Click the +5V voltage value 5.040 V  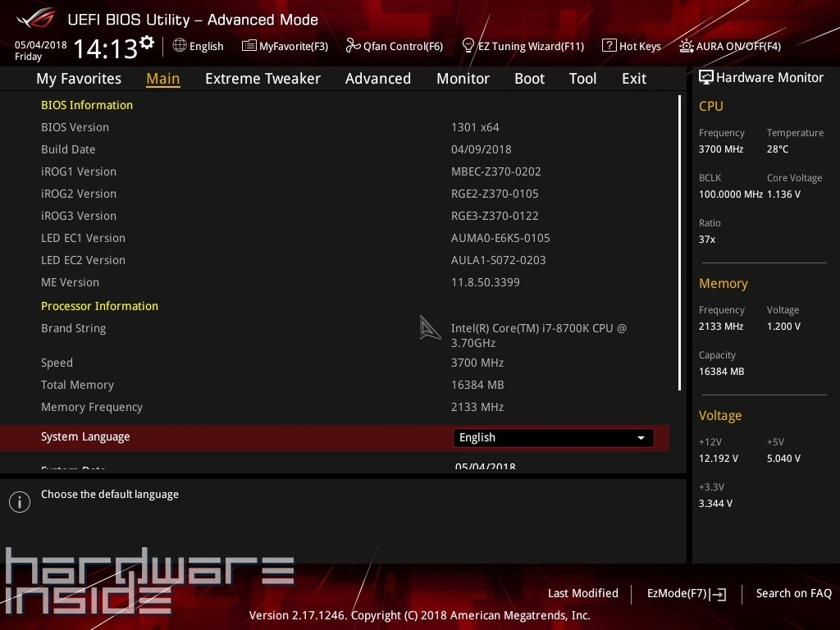point(783,459)
